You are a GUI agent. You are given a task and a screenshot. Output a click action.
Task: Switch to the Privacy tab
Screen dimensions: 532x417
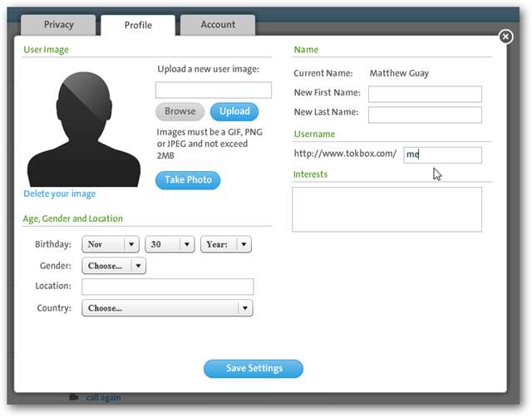coord(58,25)
